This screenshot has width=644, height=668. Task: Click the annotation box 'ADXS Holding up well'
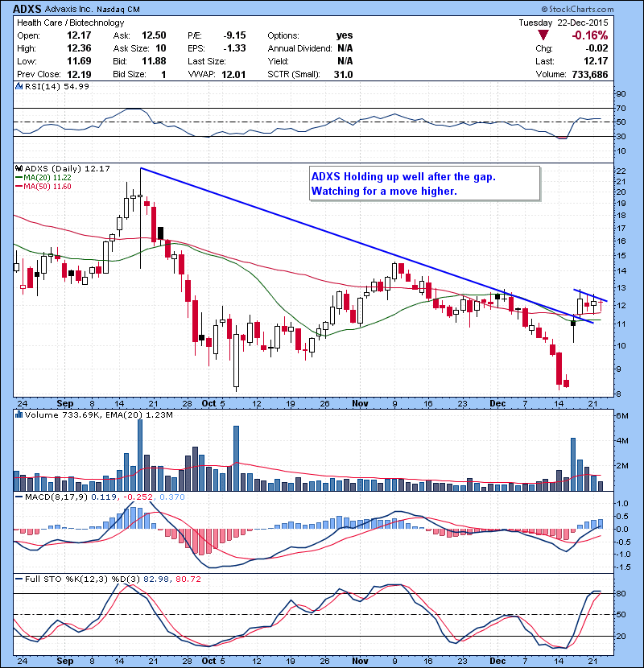(424, 183)
